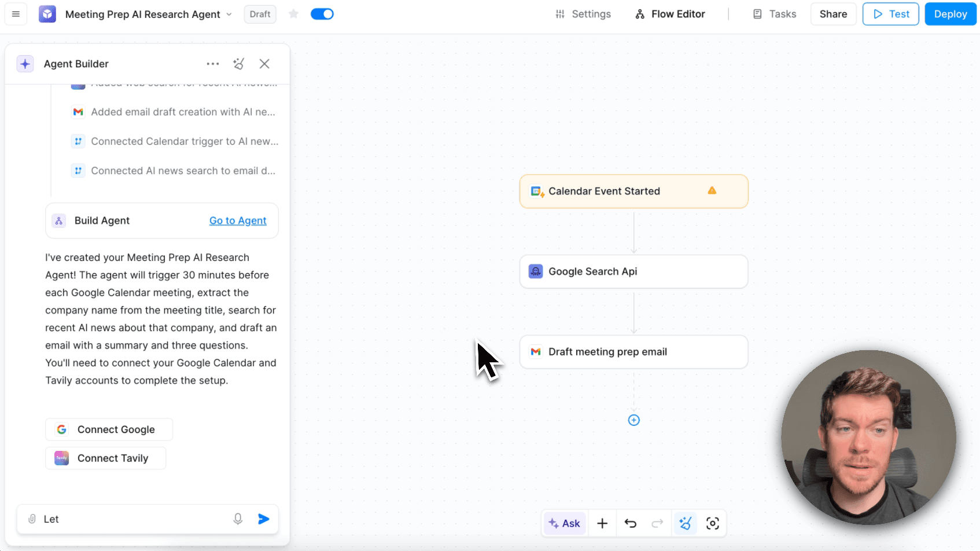
Task: Open the hamburger menu
Action: click(x=16, y=14)
